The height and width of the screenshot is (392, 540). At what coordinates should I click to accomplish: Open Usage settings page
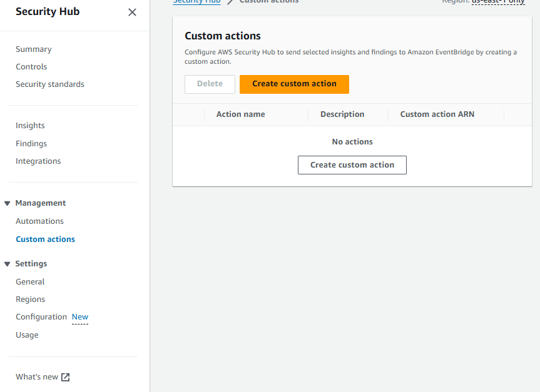pos(27,335)
